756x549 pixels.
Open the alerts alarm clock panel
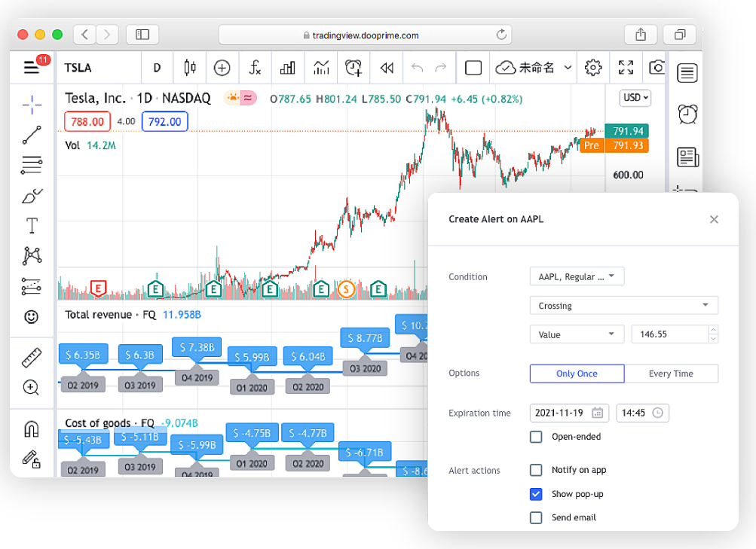(687, 114)
